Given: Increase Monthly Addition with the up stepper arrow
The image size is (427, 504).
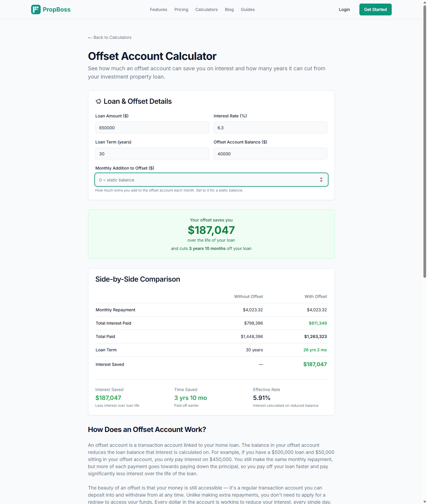Looking at the screenshot, I should [x=321, y=178].
